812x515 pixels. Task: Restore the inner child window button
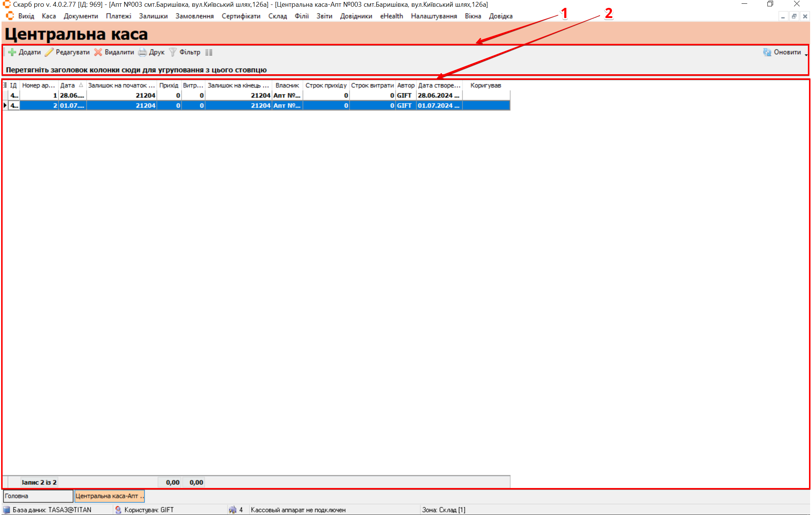(x=794, y=16)
